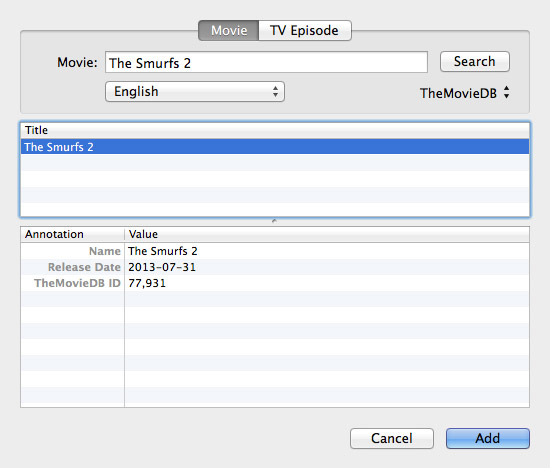Click the Annotation column header
The image size is (550, 468).
(x=72, y=234)
